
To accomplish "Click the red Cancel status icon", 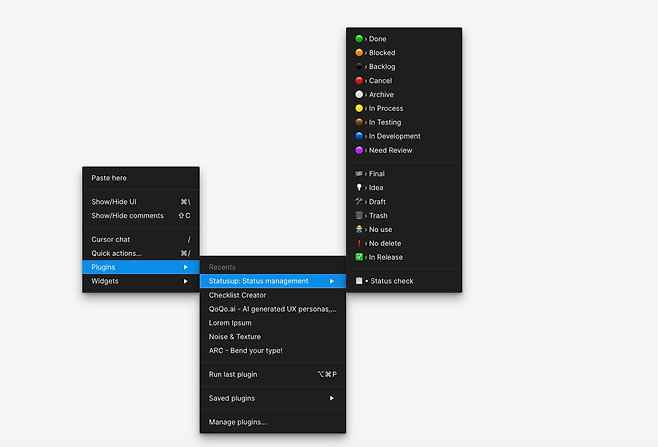I will (x=359, y=81).
